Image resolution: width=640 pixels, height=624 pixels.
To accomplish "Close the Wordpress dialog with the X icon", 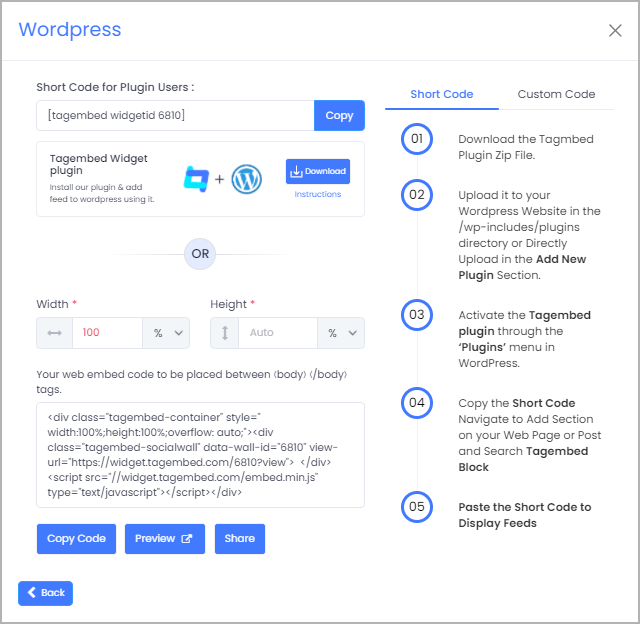I will (615, 30).
